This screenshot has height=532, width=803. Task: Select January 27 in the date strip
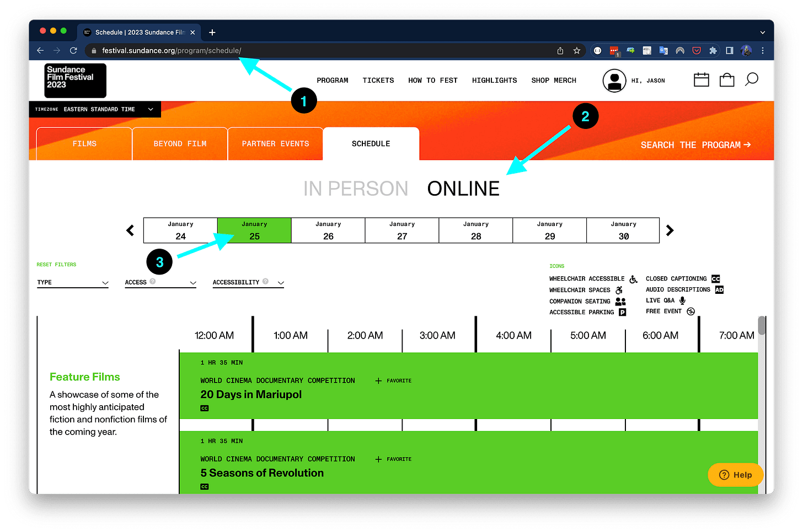(401, 230)
